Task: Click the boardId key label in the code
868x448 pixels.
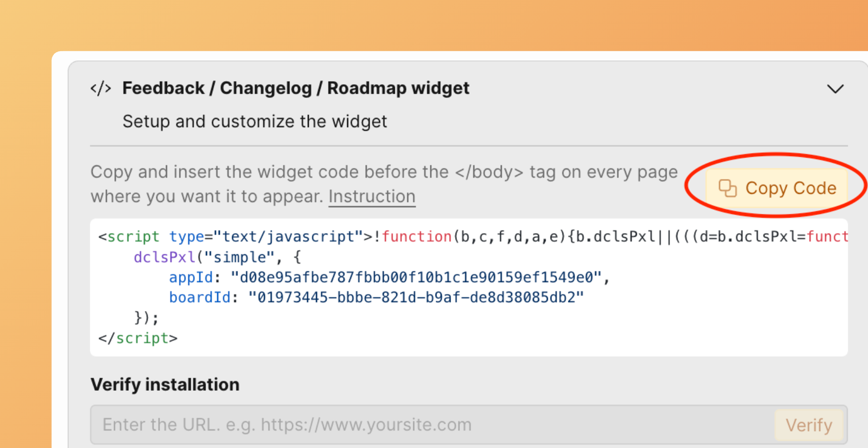Action: coord(200,298)
